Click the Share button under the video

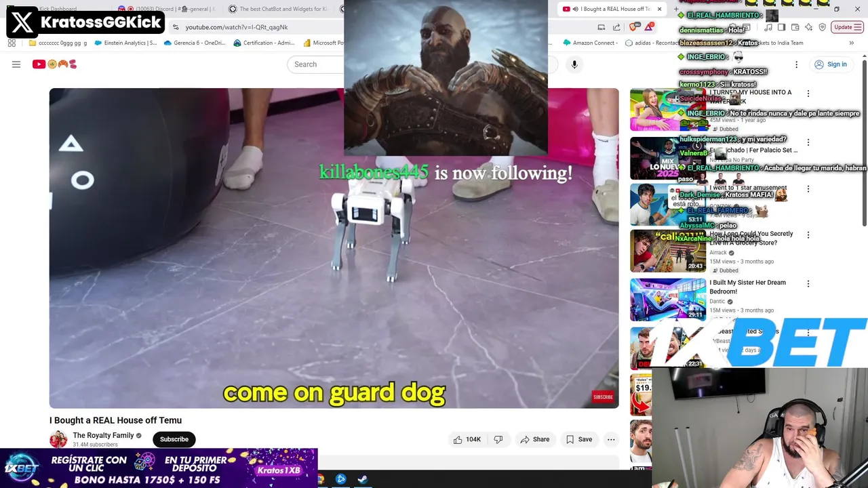coord(534,439)
